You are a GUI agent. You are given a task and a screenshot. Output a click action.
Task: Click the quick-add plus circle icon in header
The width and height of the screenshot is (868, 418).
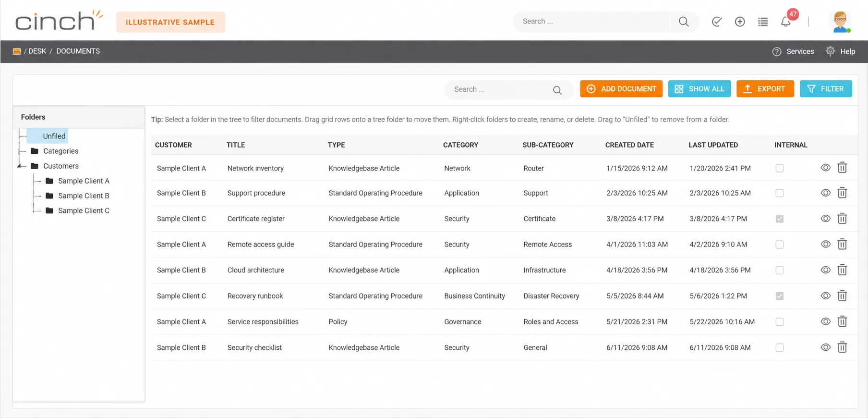click(x=740, y=22)
